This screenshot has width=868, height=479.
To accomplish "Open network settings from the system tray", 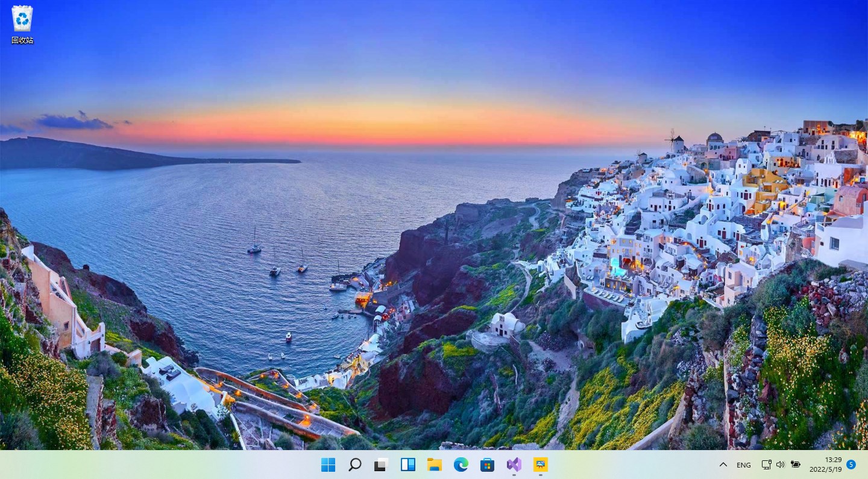I will 766,465.
